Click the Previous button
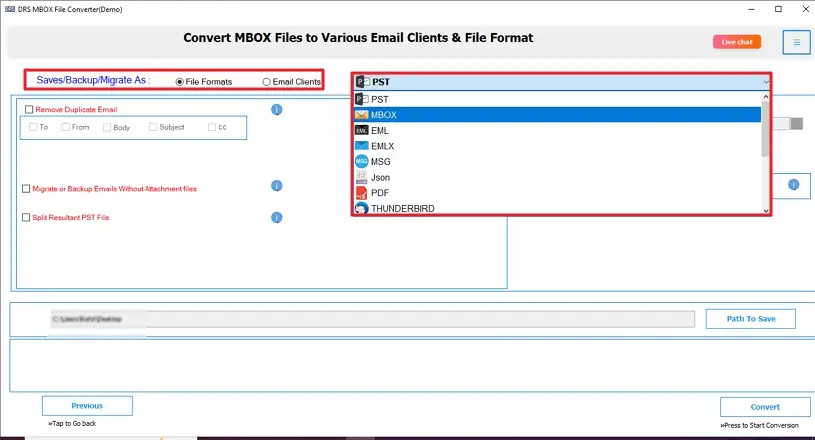 [x=87, y=406]
